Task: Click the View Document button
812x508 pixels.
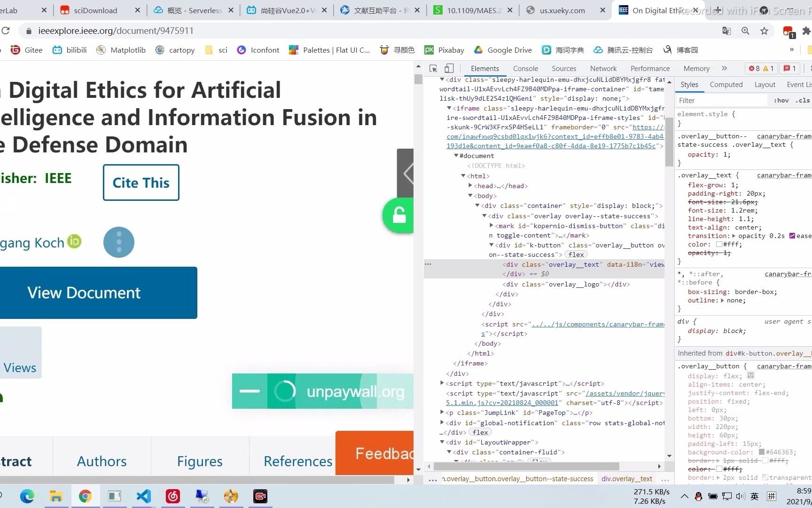Action: coord(98,293)
